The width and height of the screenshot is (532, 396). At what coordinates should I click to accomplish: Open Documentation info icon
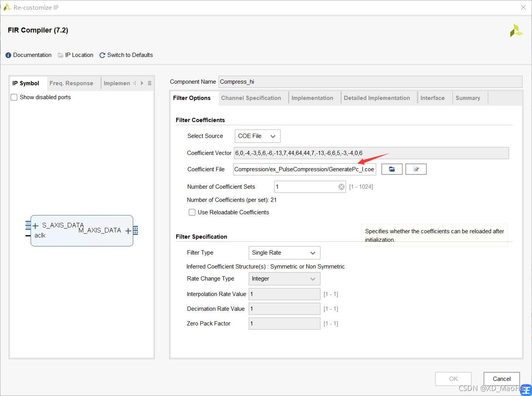click(8, 55)
